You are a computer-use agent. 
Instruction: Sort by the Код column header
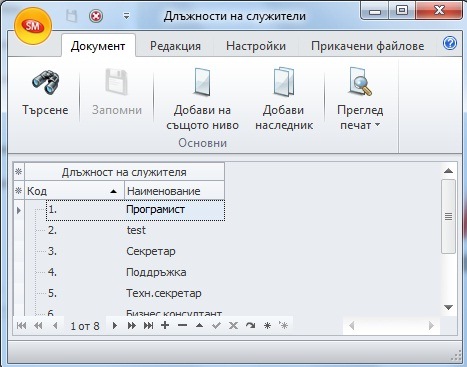[x=74, y=191]
